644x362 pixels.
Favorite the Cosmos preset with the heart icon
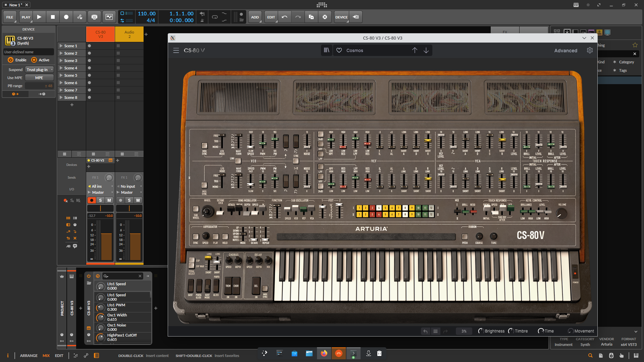click(x=339, y=50)
